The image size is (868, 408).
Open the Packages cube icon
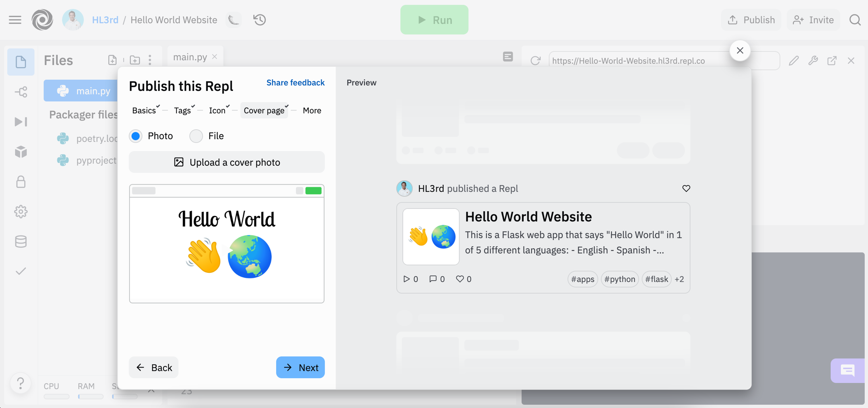pyautogui.click(x=21, y=152)
